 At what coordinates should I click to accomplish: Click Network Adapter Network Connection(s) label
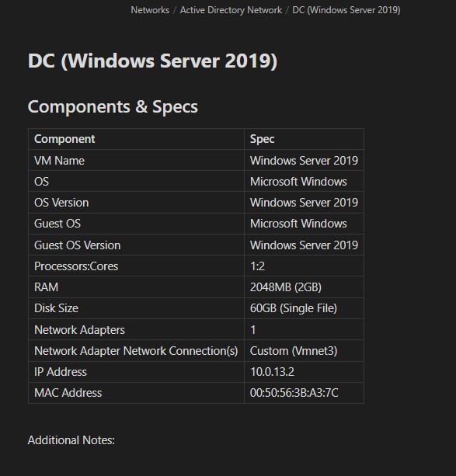coord(136,351)
